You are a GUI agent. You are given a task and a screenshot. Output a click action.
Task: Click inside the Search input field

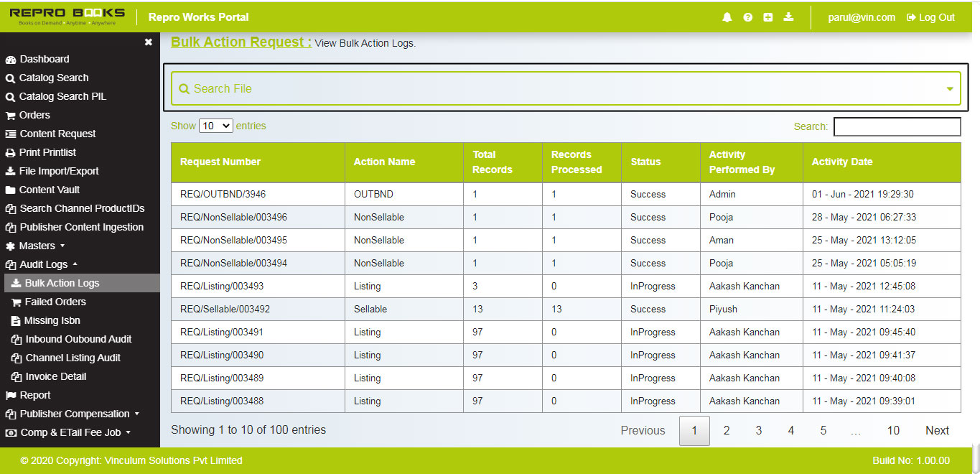[x=897, y=126]
